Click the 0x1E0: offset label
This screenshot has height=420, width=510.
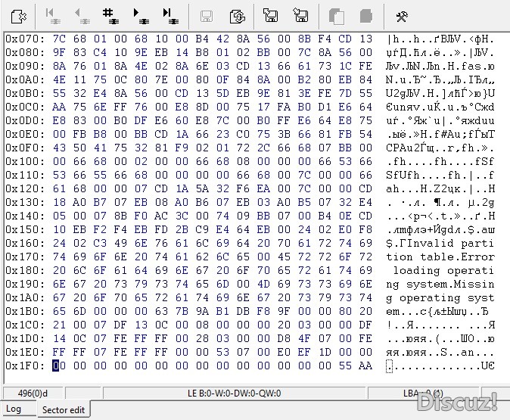pos(25,352)
